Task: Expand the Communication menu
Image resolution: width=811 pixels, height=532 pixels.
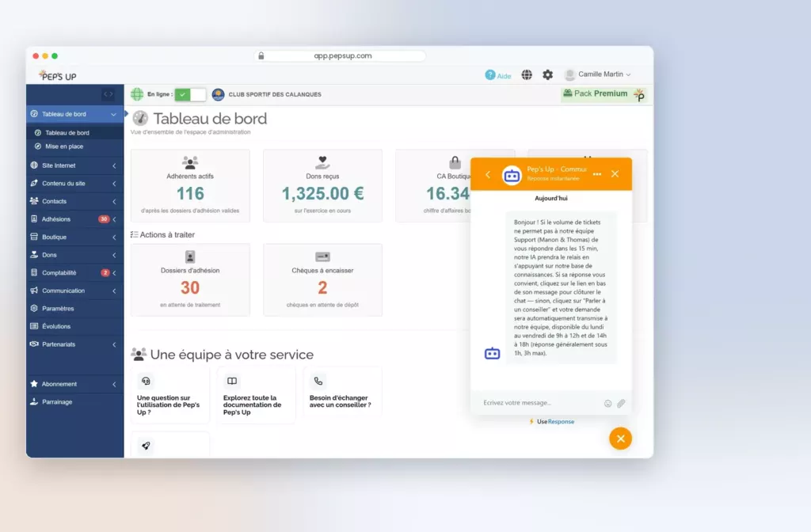Action: click(x=74, y=291)
